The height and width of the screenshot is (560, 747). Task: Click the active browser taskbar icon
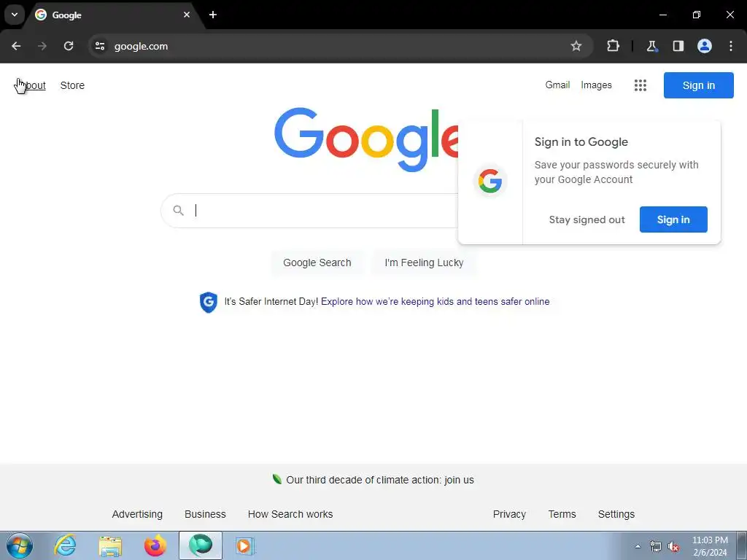[201, 545]
